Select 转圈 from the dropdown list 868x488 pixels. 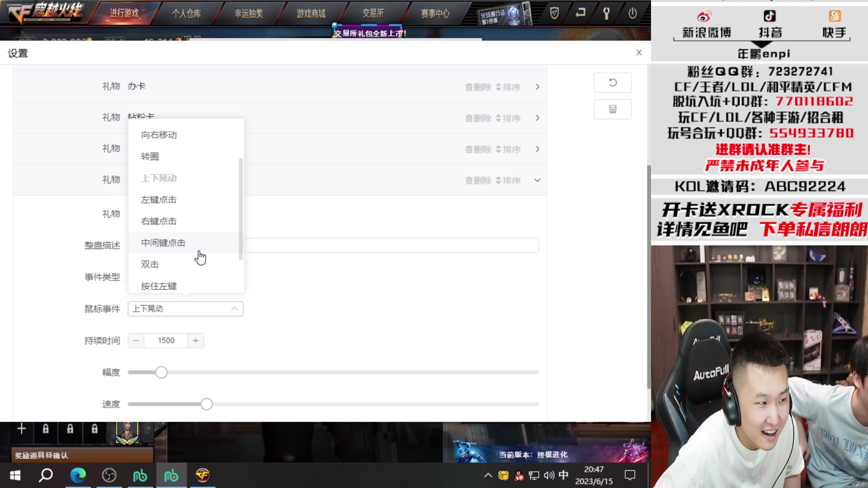(x=186, y=156)
